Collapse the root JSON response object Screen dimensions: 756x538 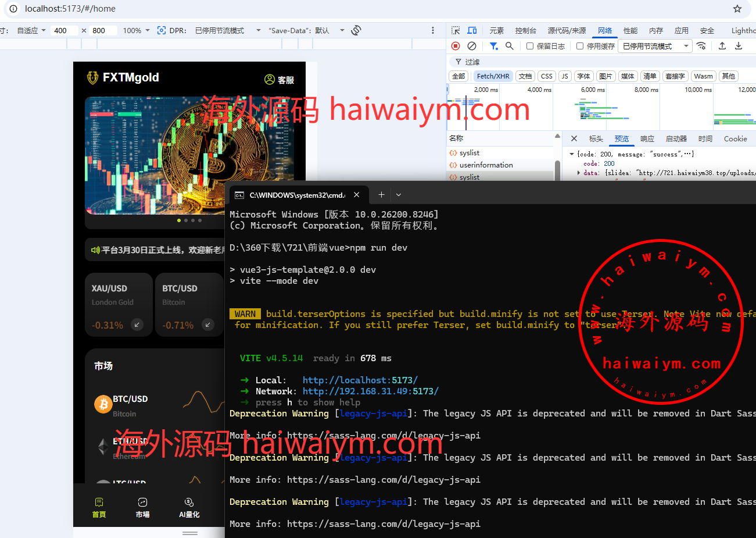pos(572,154)
